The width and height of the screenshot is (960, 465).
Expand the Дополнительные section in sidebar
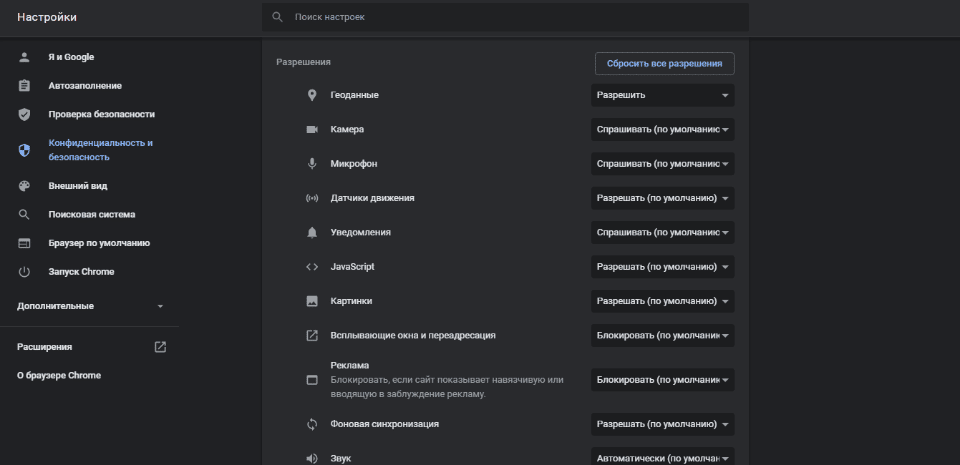[x=90, y=306]
